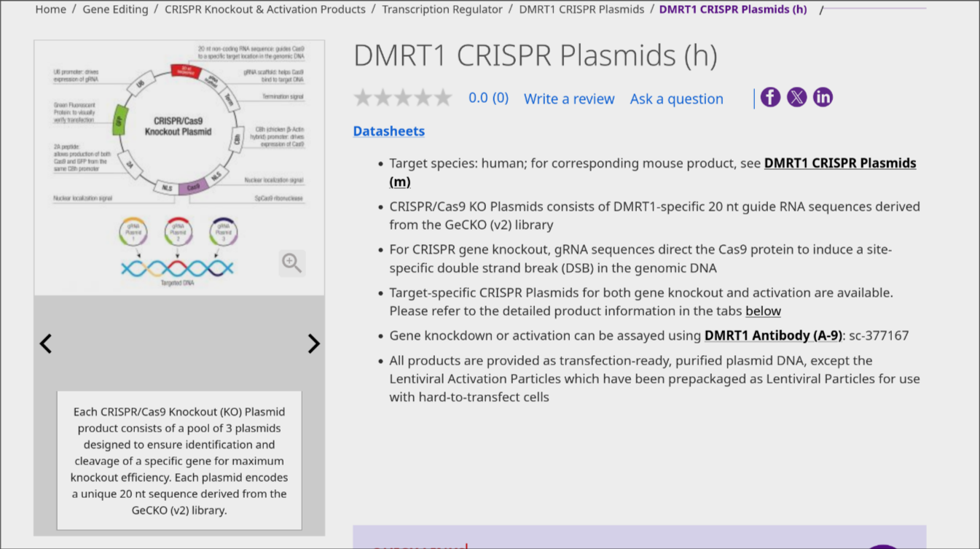Click the double strand break (DSB) bullet
This screenshot has width=980, height=549.
coord(640,259)
